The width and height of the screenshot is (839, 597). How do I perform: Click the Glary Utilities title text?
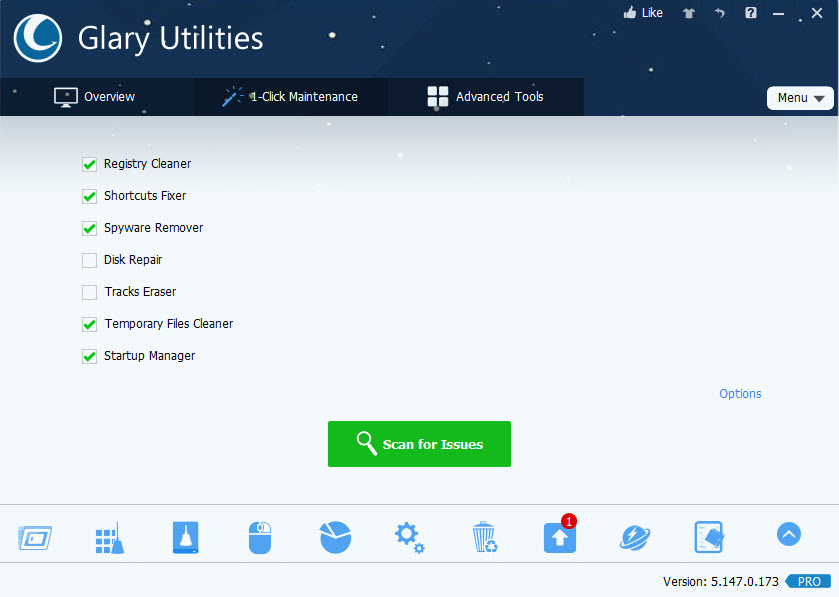[x=171, y=39]
